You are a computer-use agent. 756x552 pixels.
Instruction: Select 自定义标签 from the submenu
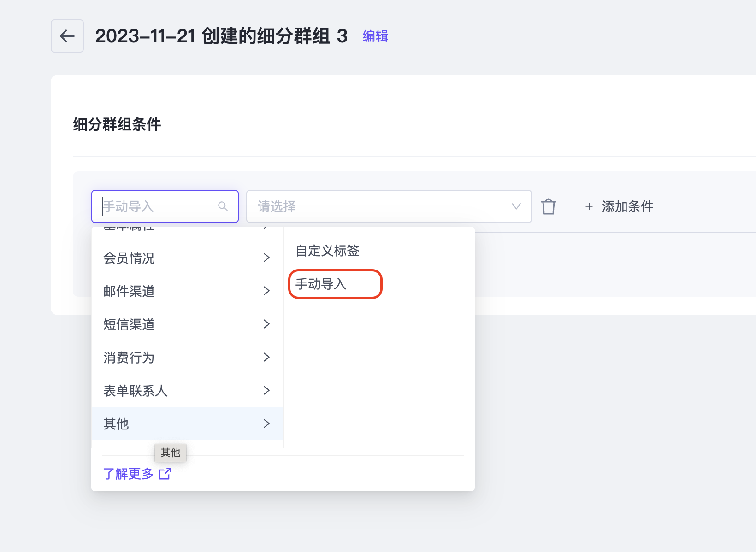327,251
